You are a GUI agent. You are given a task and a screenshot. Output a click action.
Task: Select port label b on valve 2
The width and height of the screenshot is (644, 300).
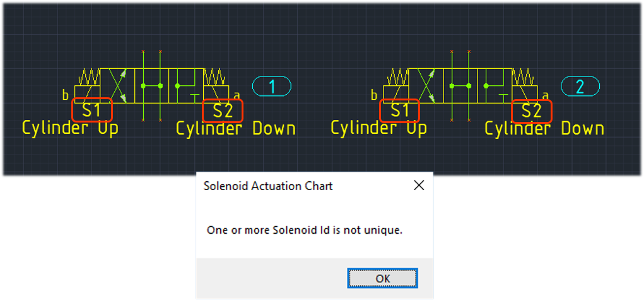pyautogui.click(x=373, y=95)
